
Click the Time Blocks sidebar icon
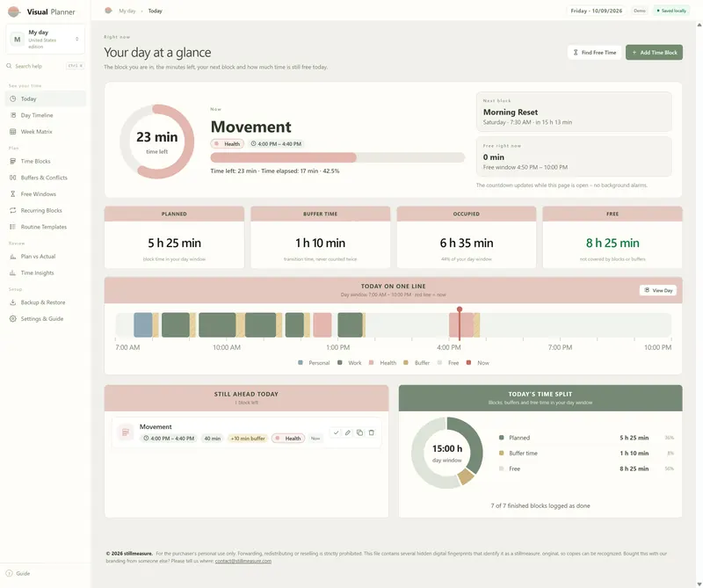point(12,161)
